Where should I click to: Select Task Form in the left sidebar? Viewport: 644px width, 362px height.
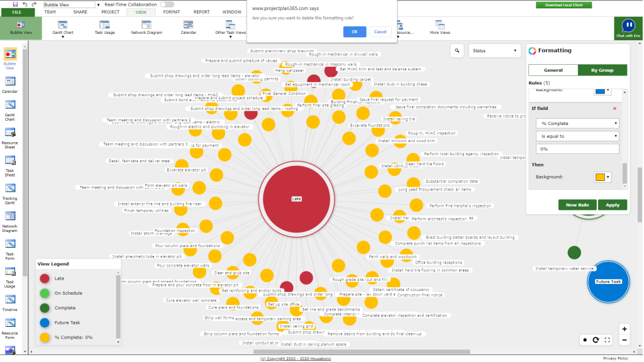[x=10, y=250]
